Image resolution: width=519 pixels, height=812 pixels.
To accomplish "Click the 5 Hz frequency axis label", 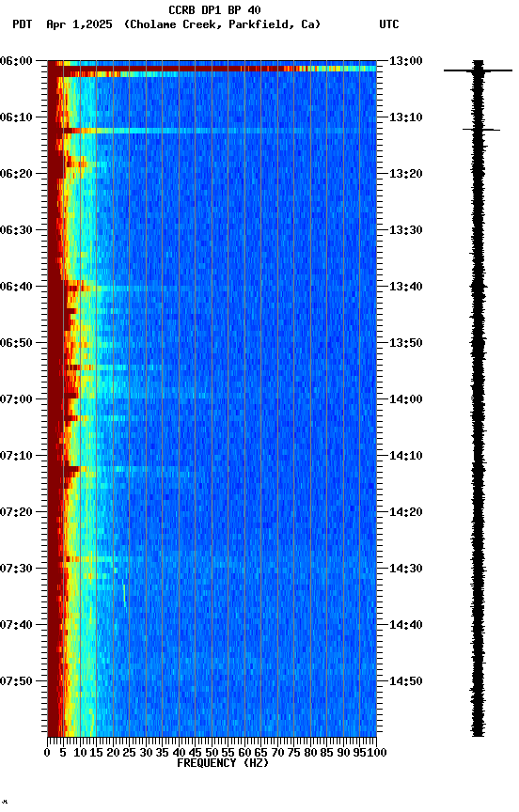I will coord(63,753).
